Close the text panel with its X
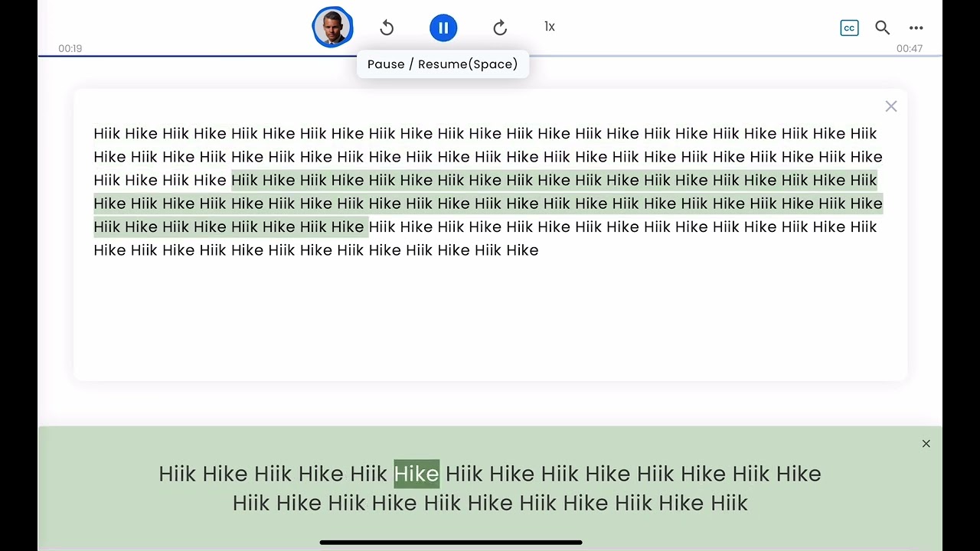980x551 pixels. tap(891, 106)
